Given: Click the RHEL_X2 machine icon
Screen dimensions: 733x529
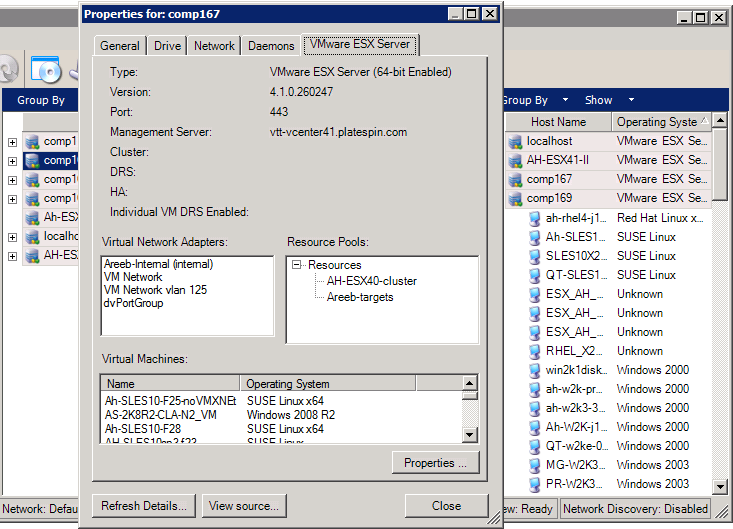Looking at the screenshot, I should pyautogui.click(x=535, y=351).
